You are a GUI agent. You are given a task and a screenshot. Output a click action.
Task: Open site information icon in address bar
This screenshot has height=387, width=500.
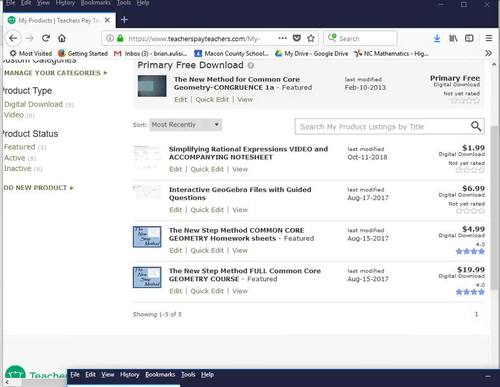tap(110, 38)
